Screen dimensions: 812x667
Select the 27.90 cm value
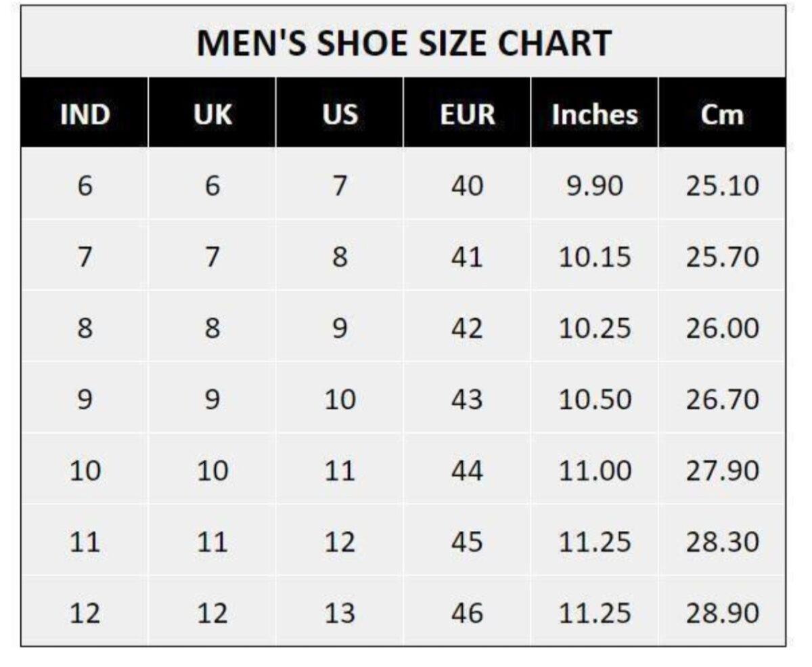(722, 471)
